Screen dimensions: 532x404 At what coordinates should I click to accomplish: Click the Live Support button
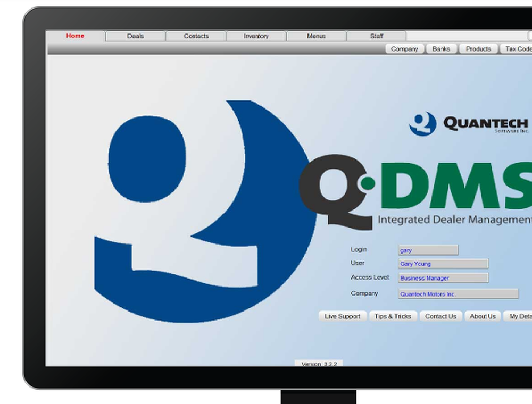pyautogui.click(x=342, y=316)
